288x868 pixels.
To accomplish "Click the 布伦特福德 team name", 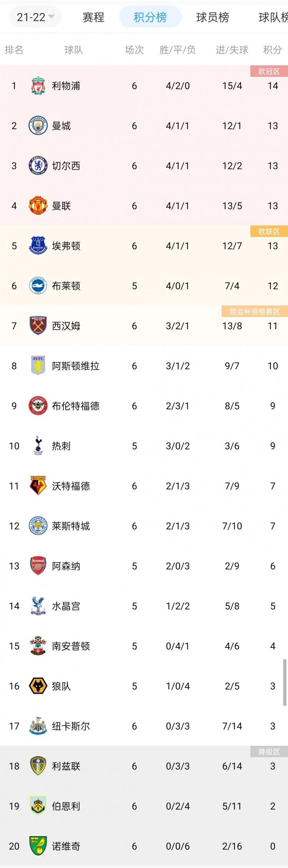I will point(76,406).
